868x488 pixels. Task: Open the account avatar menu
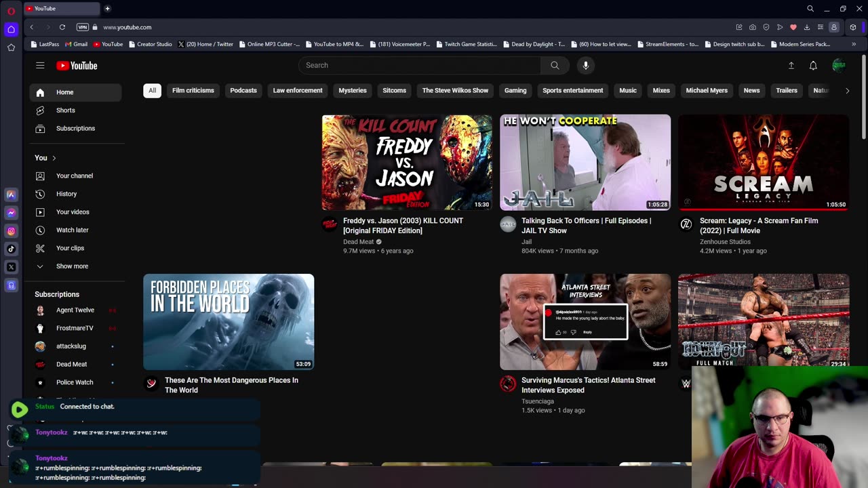pyautogui.click(x=839, y=65)
